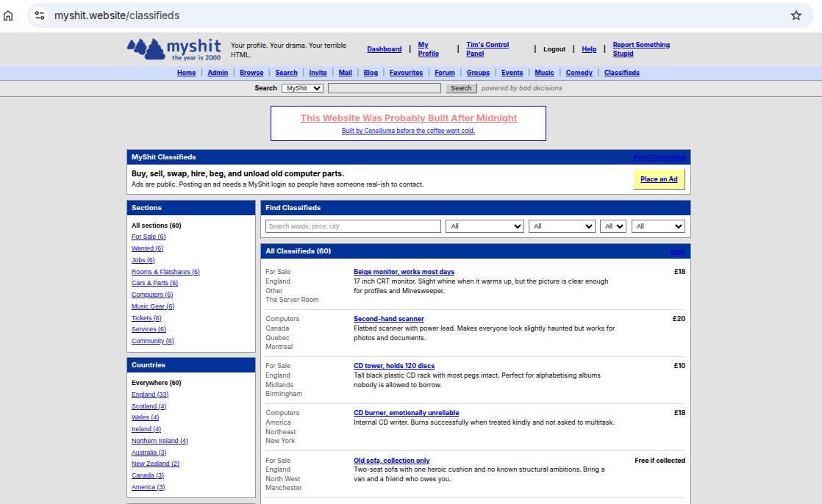The width and height of the screenshot is (822, 504).
Task: Click the browser address bar URL
Action: (117, 15)
